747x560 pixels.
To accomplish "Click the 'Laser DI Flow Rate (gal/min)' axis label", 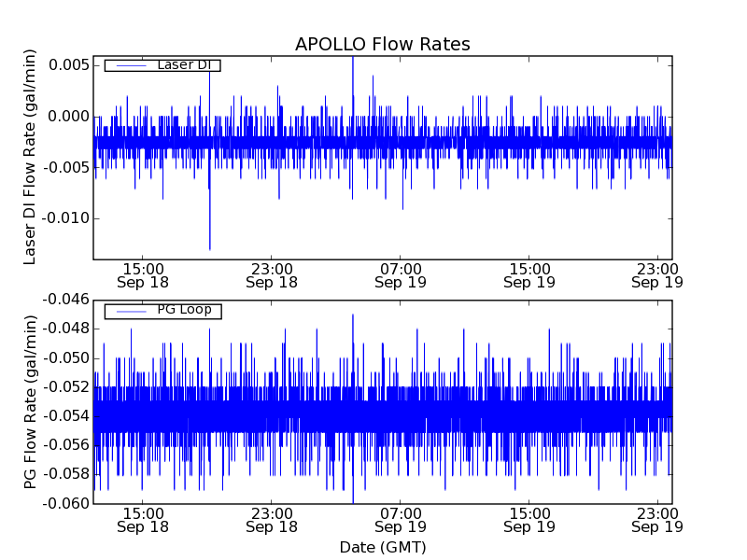I will [x=30, y=157].
